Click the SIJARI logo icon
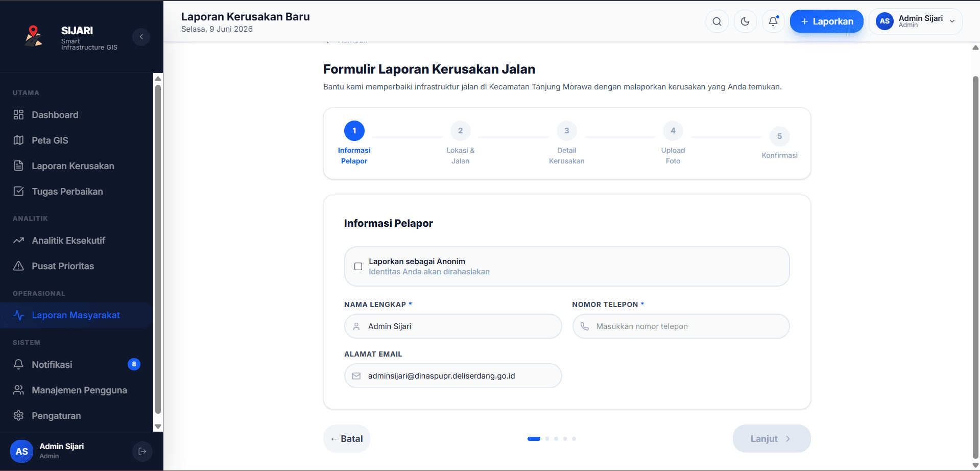The height and width of the screenshot is (471, 980). tap(34, 36)
